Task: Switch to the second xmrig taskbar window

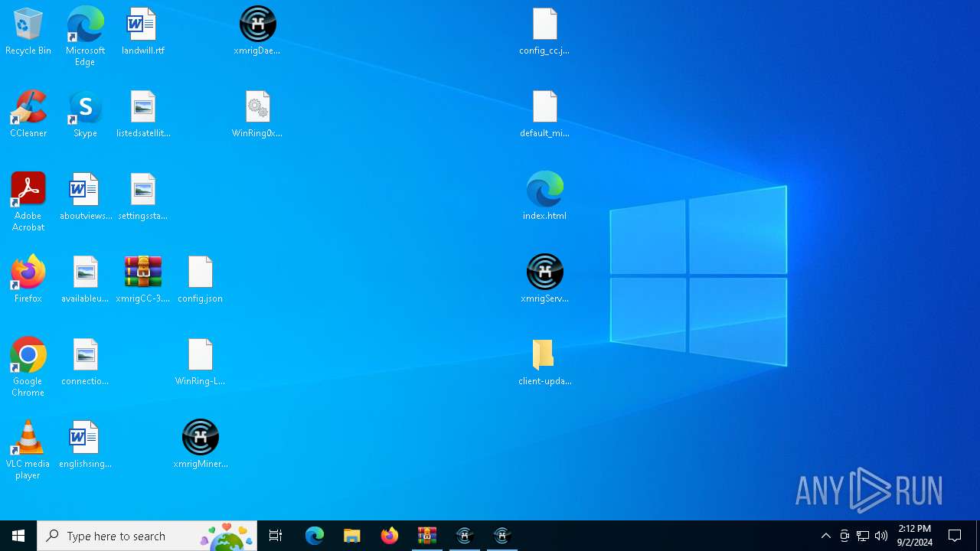Action: tap(502, 536)
